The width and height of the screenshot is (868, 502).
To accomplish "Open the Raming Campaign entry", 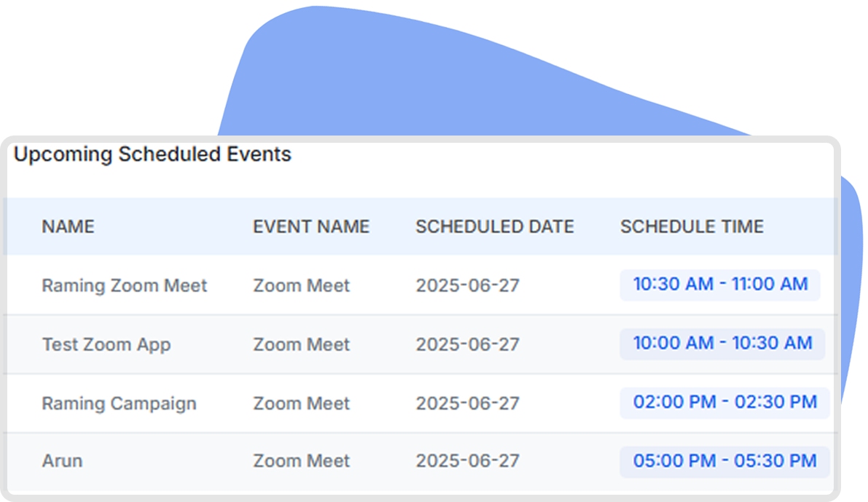I will click(119, 404).
